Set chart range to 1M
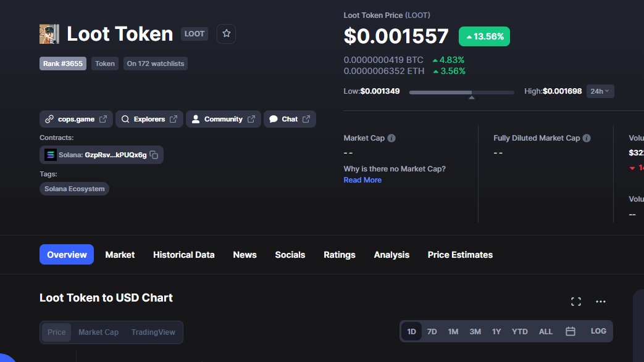 coord(453,331)
